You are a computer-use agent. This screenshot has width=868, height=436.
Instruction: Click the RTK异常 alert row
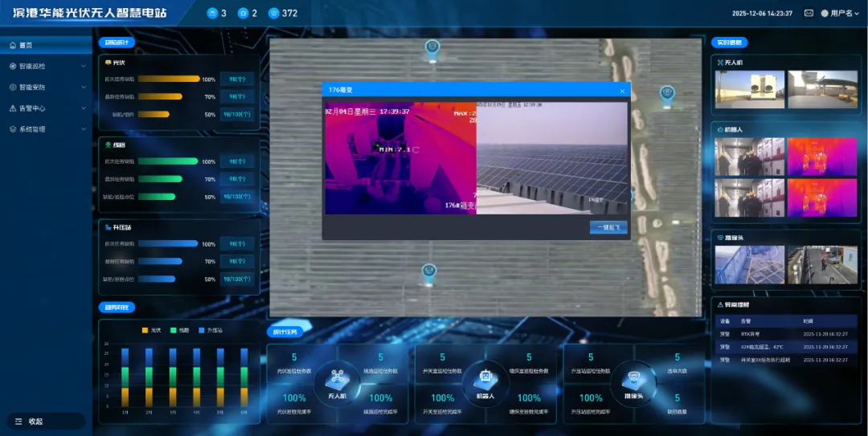786,334
